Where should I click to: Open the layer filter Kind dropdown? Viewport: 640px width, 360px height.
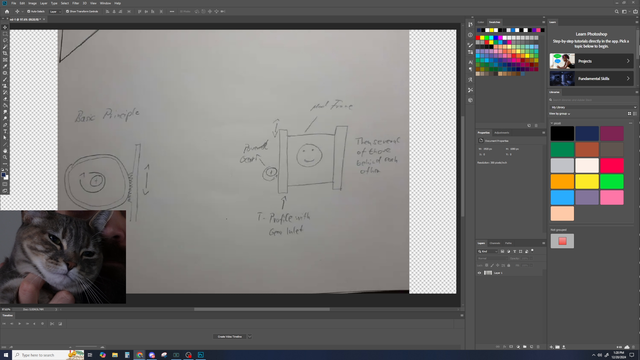(487, 251)
